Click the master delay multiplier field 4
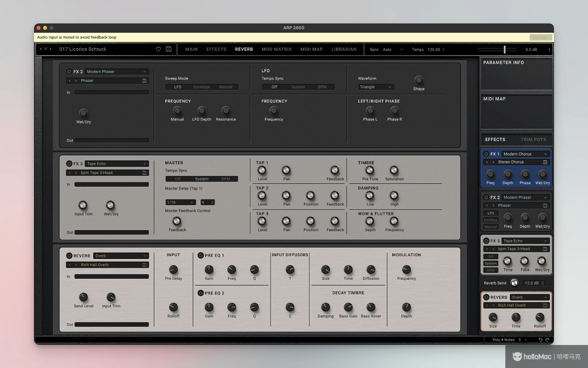588x368 pixels. pos(208,202)
